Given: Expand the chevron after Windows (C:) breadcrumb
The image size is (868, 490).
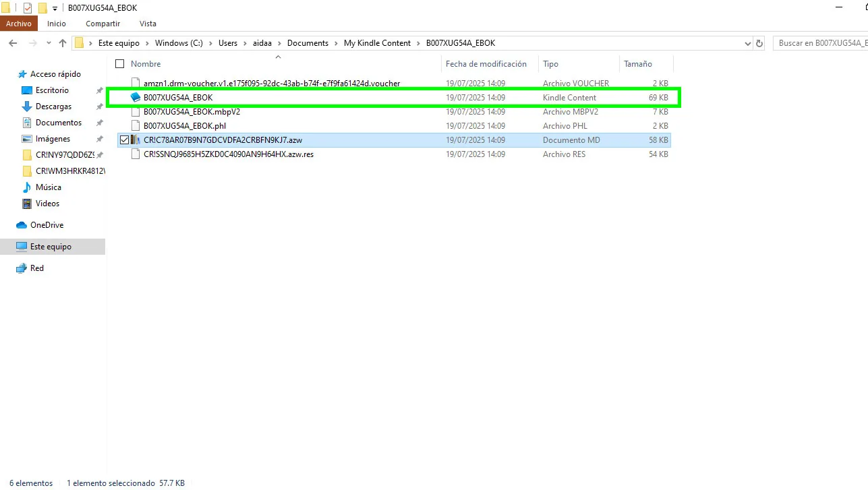Looking at the screenshot, I should [x=210, y=43].
